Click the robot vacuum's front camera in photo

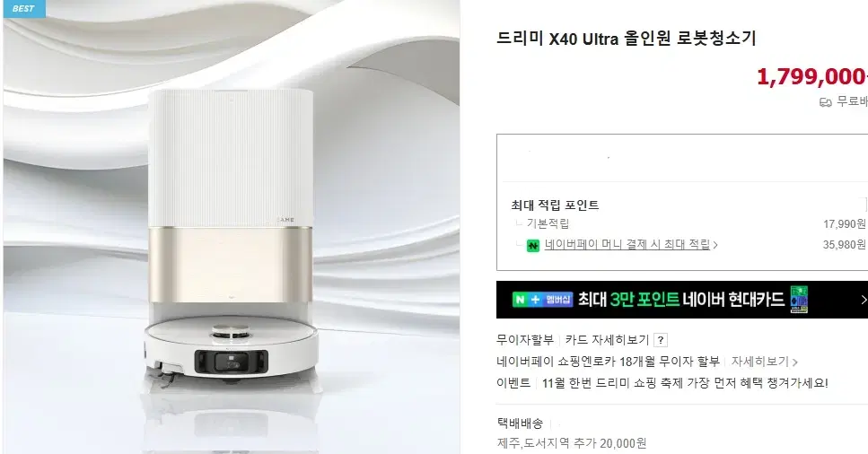(x=231, y=362)
